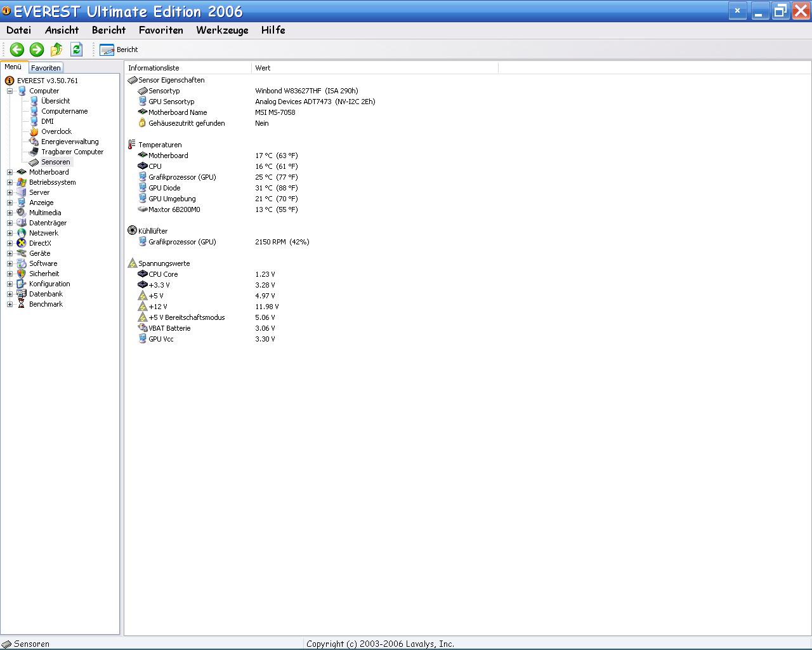The height and width of the screenshot is (650, 812).
Task: Expand the Server tree node
Action: point(10,192)
